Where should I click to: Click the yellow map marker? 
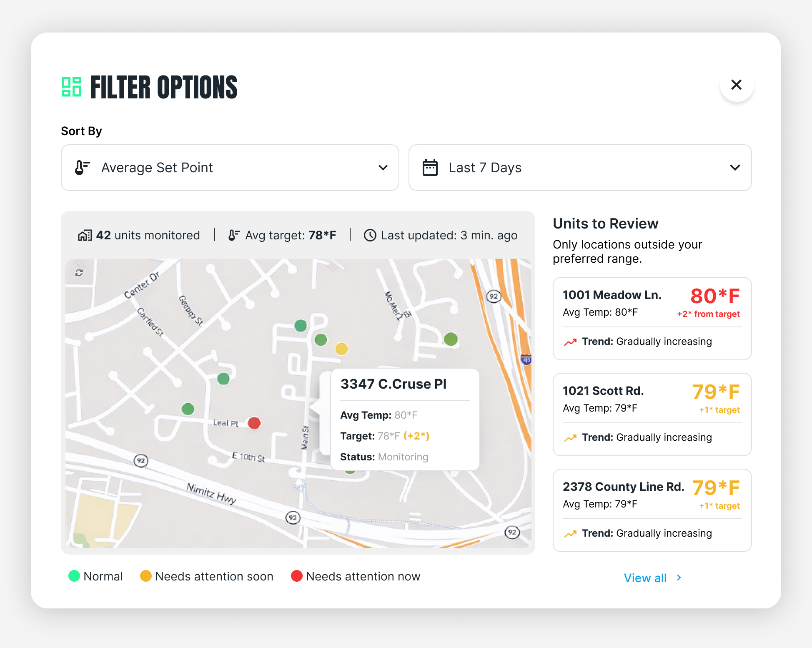click(341, 349)
